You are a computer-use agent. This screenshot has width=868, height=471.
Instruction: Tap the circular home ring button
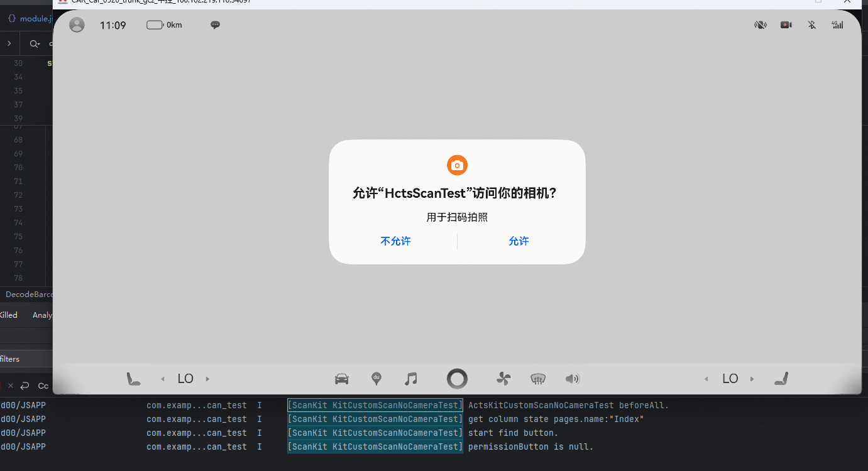pos(457,379)
